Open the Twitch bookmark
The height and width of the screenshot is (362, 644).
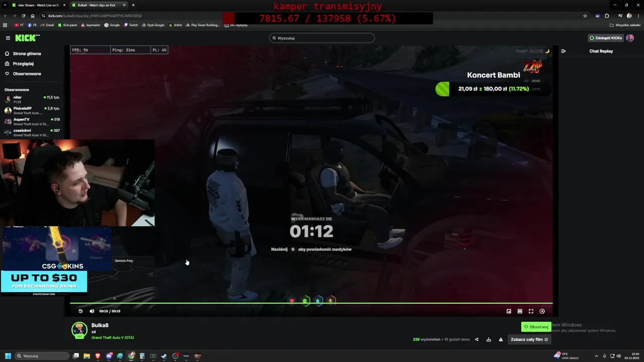point(131,25)
